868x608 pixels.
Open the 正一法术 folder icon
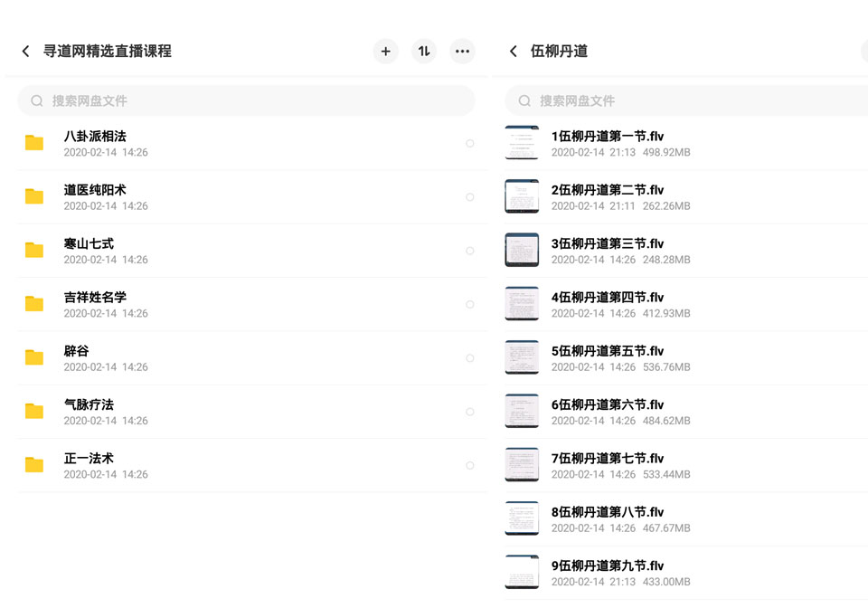coord(34,465)
